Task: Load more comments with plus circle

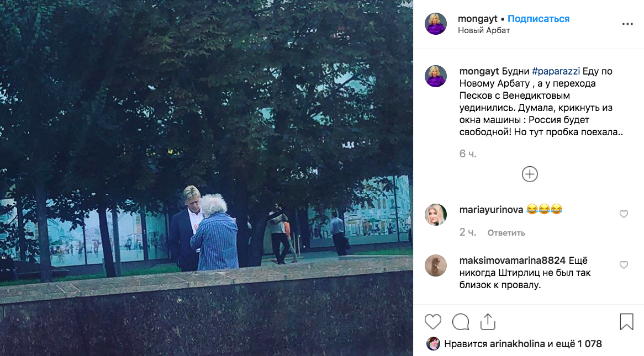Action: (x=530, y=174)
